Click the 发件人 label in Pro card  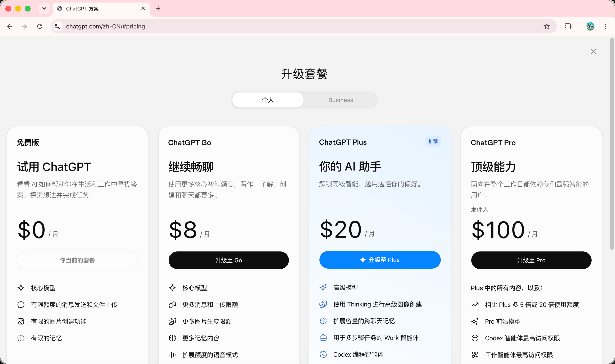479,210
